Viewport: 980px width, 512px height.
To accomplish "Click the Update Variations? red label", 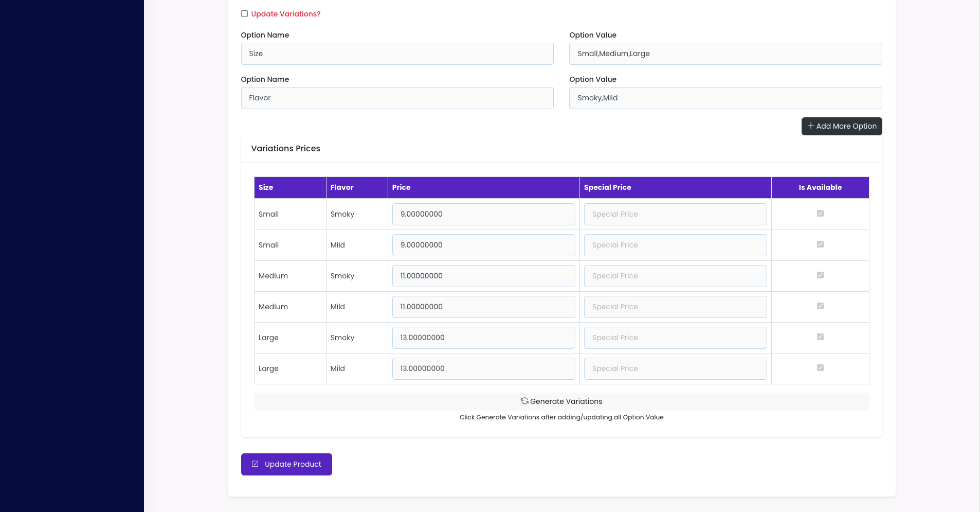I will pos(286,14).
